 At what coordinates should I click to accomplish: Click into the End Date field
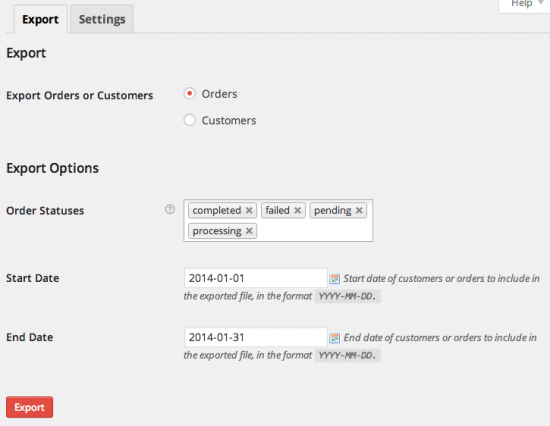click(256, 337)
